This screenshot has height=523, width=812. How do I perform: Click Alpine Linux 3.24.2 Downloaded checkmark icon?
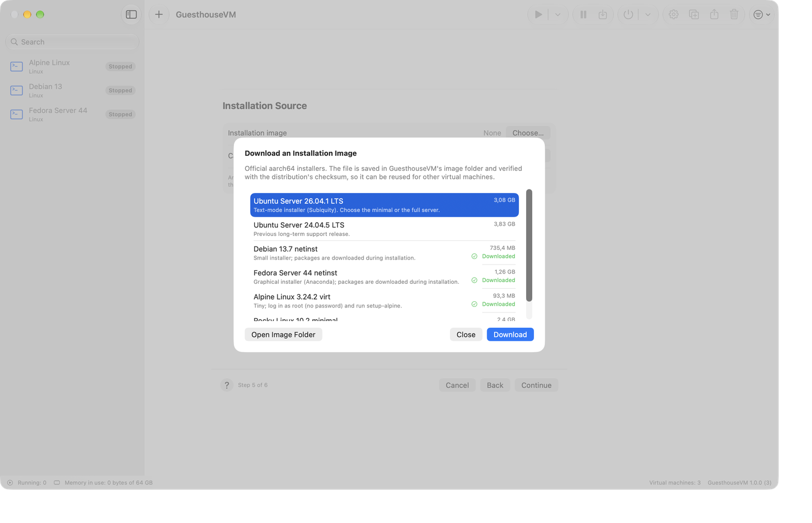474,304
